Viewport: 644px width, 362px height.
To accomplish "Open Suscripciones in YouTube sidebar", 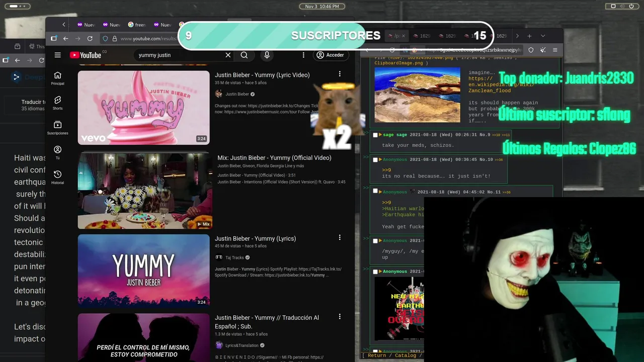I will (x=57, y=128).
